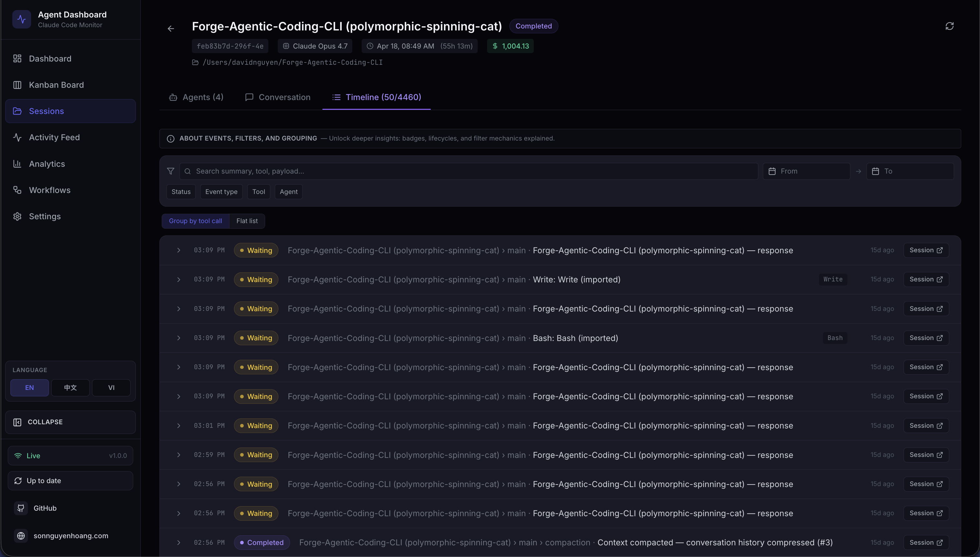The width and height of the screenshot is (980, 557).
Task: Collapse the sidebar with COLLAPSE button
Action: [x=70, y=422]
